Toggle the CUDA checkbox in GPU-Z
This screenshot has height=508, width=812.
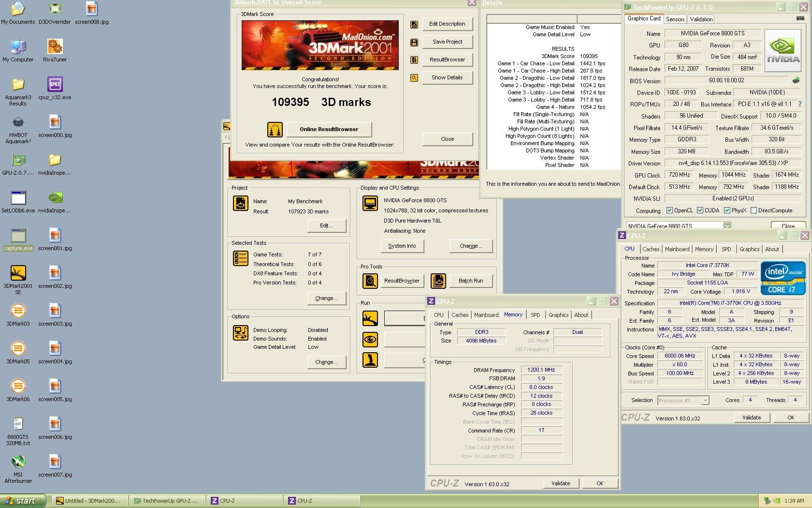700,210
